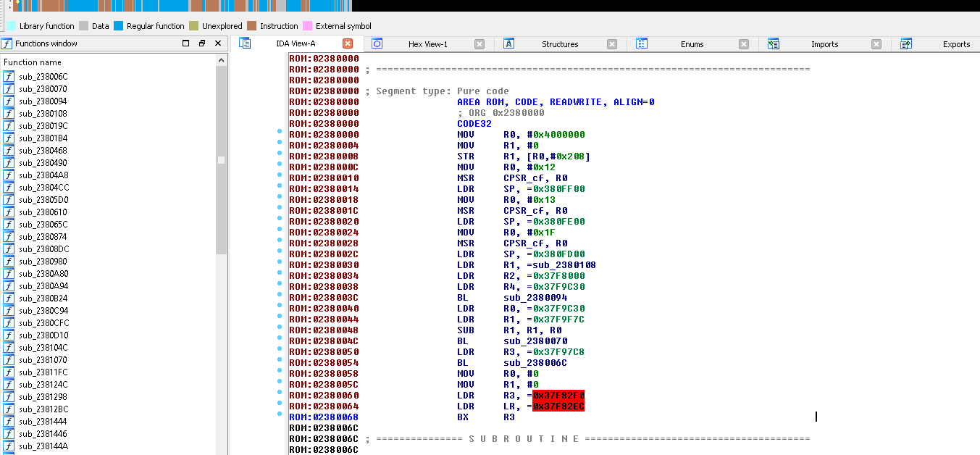Screen dimensions: 980x455
Task: Click function icon beside sub_2380070
Action: (x=9, y=88)
